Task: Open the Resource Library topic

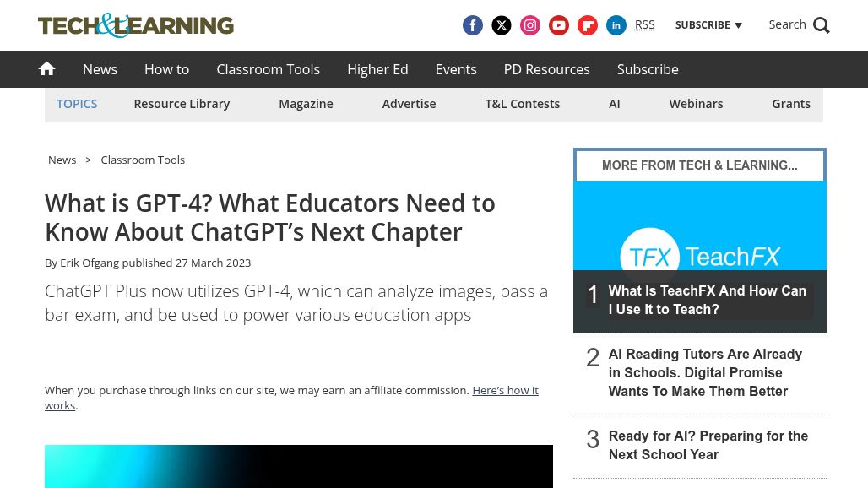Action: coord(182,104)
